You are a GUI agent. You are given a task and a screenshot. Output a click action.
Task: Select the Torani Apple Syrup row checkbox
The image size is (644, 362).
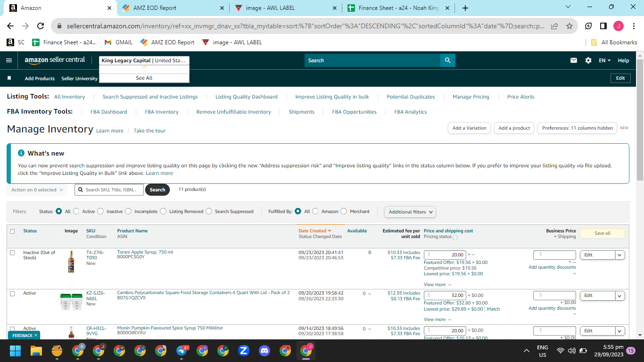tap(12, 253)
